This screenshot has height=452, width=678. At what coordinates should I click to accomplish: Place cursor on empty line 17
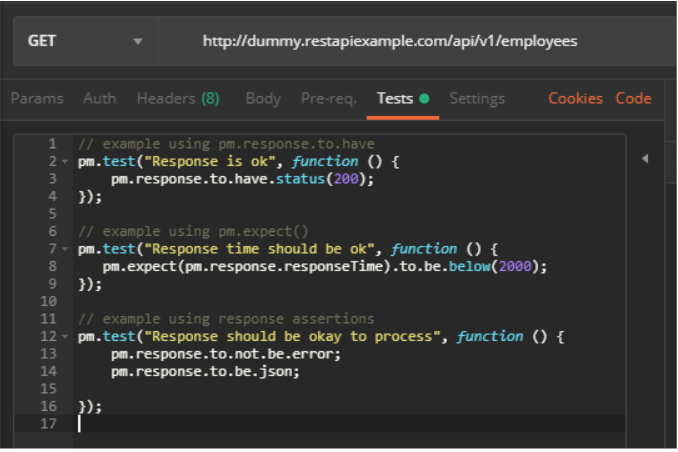point(300,424)
